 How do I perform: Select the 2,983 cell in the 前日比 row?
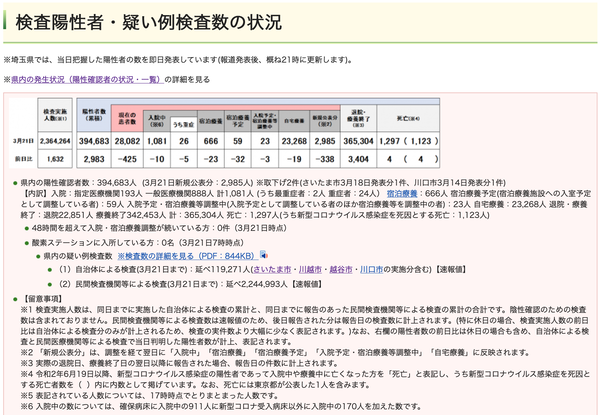pos(94,159)
